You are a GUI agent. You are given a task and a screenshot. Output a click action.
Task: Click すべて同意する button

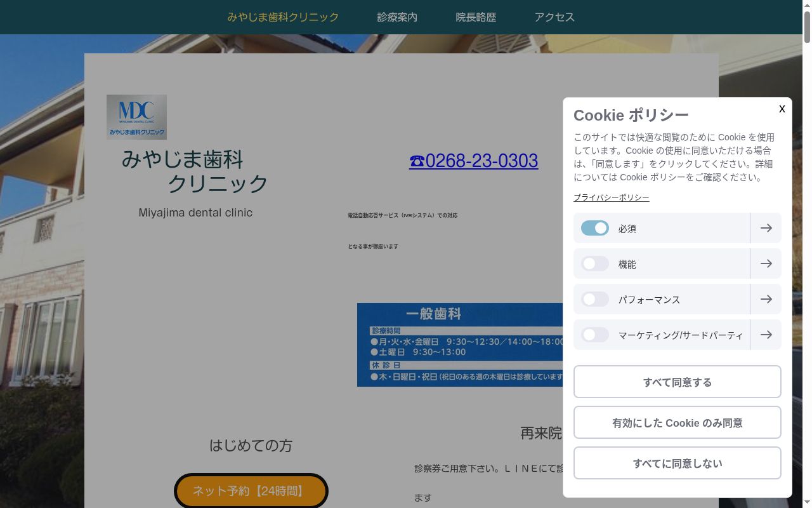coord(678,382)
